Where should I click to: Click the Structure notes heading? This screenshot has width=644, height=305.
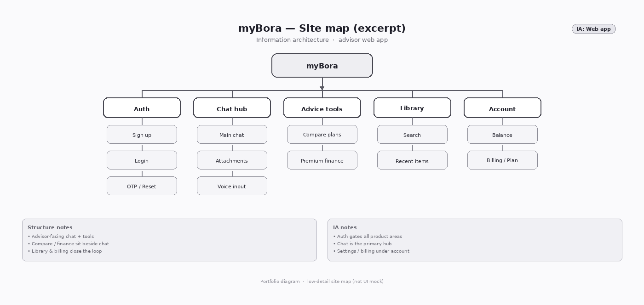(x=50, y=227)
